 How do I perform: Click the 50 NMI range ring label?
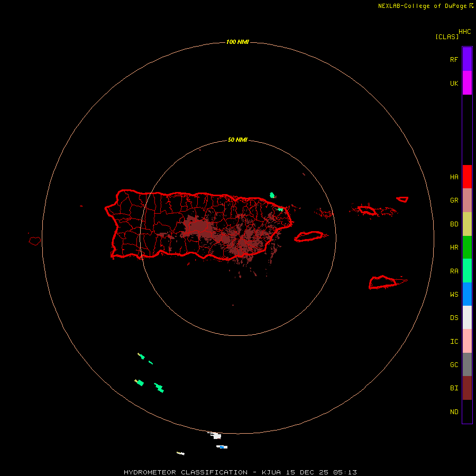(x=237, y=140)
